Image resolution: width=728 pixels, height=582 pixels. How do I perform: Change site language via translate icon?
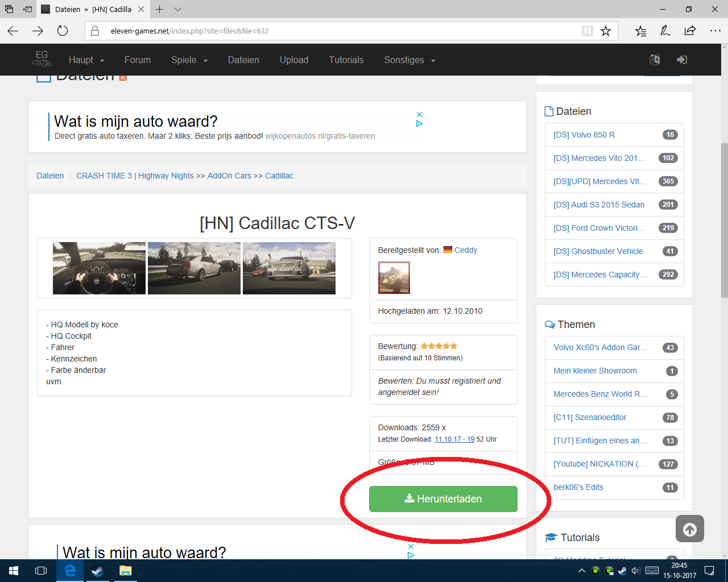[655, 60]
